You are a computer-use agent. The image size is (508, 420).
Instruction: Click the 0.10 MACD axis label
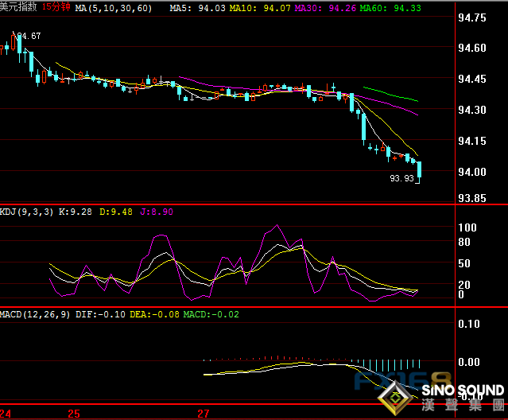[x=469, y=324]
